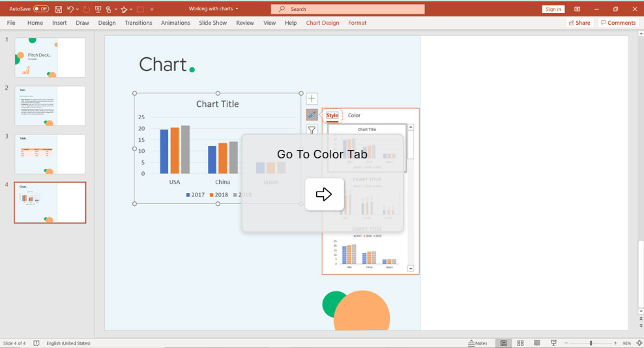Open the 'Working with charts' file name dropdown

tap(237, 8)
